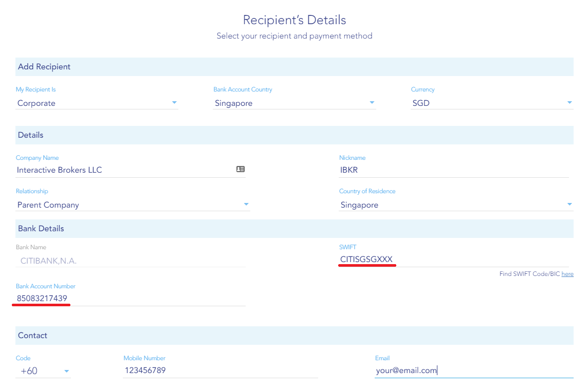Click the 'Details' section header
Image resolution: width=588 pixels, height=389 pixels.
pyautogui.click(x=295, y=135)
